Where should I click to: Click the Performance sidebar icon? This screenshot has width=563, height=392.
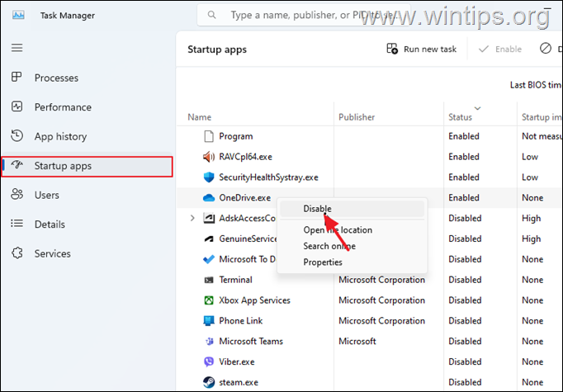[17, 106]
